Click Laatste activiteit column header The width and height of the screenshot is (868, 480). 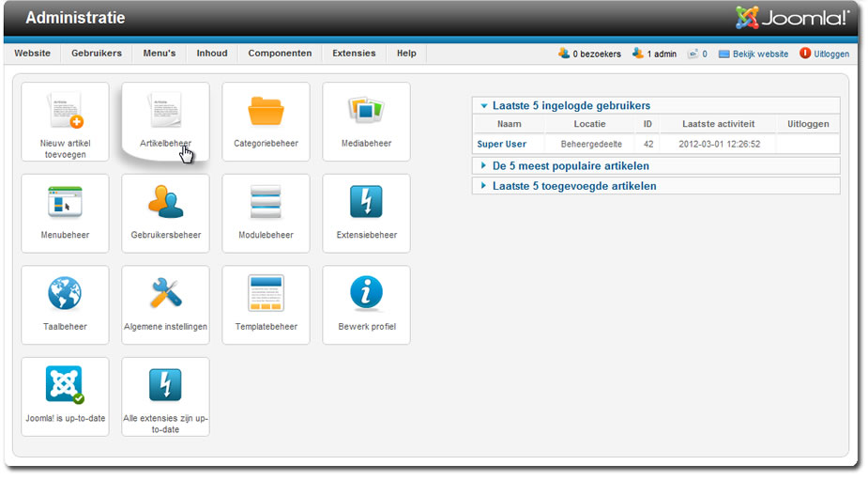718,124
